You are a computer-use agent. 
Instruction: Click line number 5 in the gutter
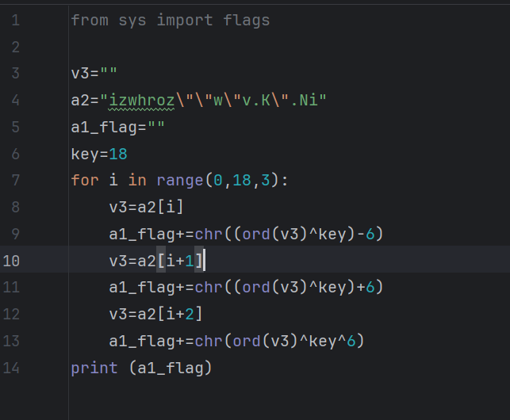[16, 127]
